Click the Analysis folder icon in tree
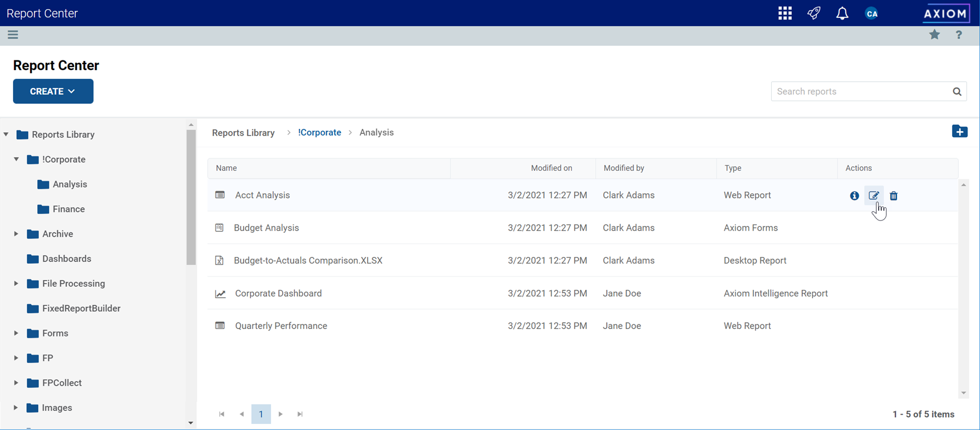This screenshot has height=430, width=980. 44,184
